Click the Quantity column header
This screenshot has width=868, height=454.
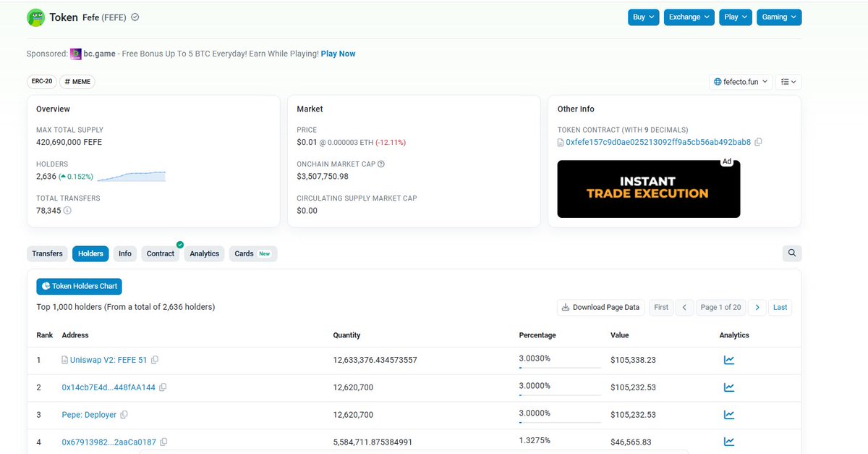coord(346,335)
